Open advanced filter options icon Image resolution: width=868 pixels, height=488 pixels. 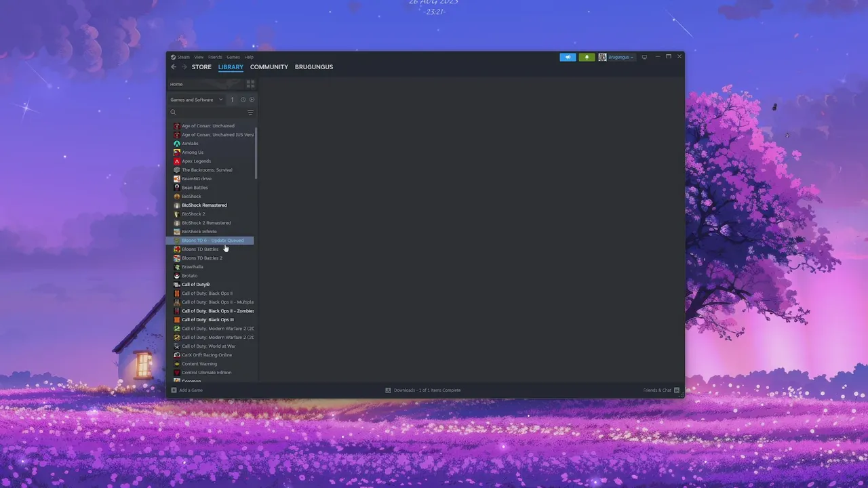coord(250,113)
